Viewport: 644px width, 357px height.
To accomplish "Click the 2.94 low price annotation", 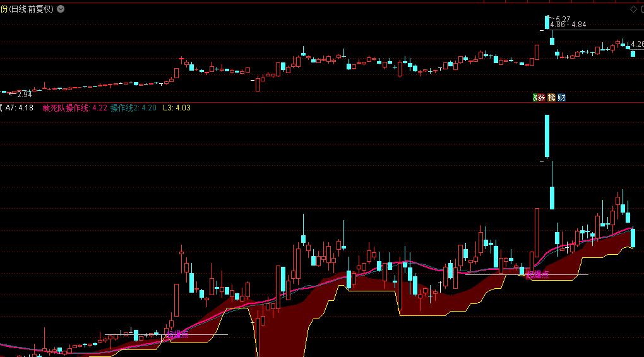I will [23, 94].
